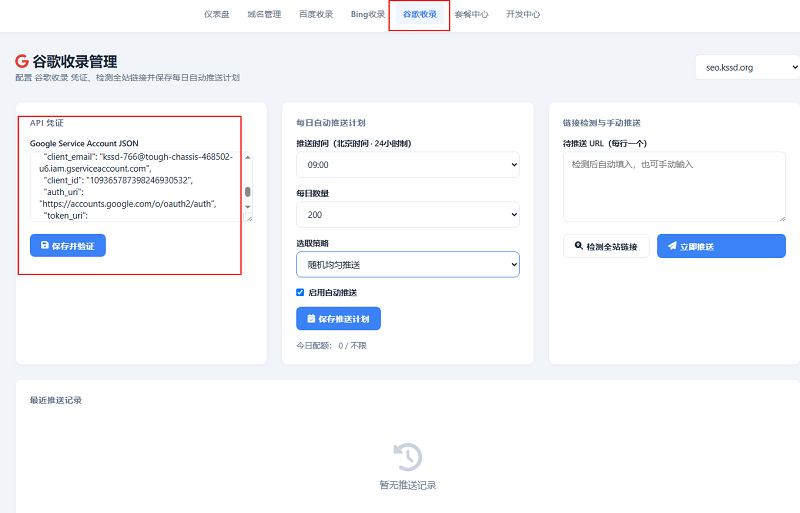Image resolution: width=800 pixels, height=513 pixels.
Task: Click the 立即推送 button
Action: point(721,246)
